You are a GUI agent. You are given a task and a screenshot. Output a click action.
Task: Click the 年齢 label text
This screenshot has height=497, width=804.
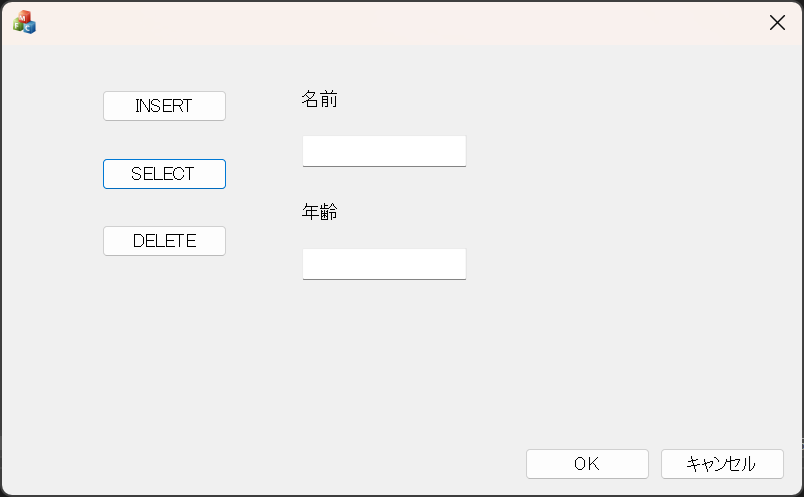(x=319, y=212)
